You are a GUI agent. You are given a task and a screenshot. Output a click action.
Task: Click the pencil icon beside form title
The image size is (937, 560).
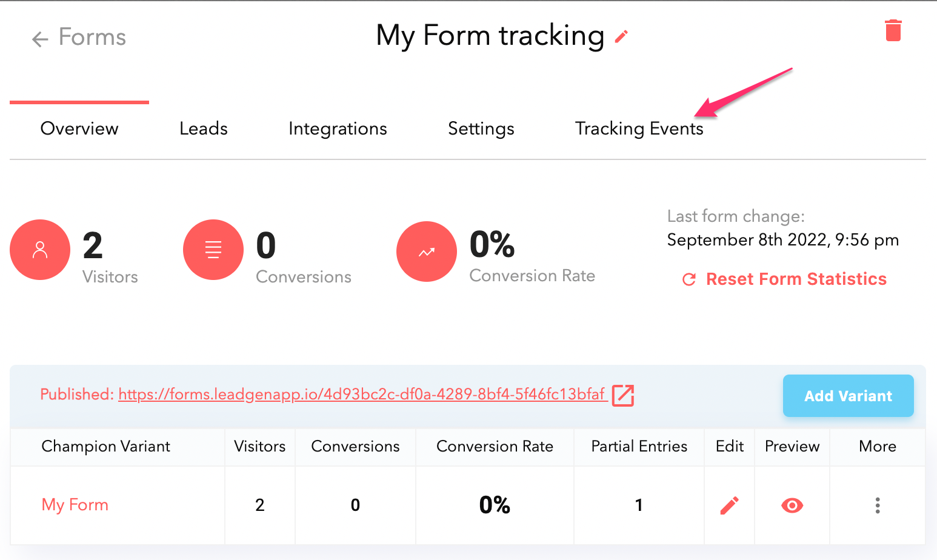point(621,37)
